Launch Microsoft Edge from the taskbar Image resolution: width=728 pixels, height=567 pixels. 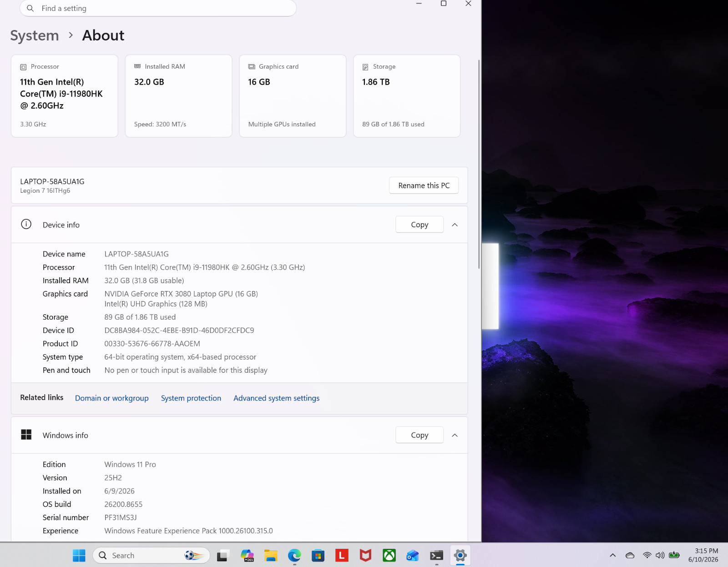(294, 555)
